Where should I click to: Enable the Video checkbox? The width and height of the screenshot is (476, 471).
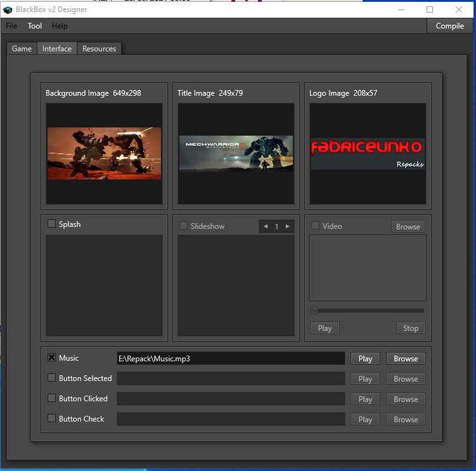point(315,226)
